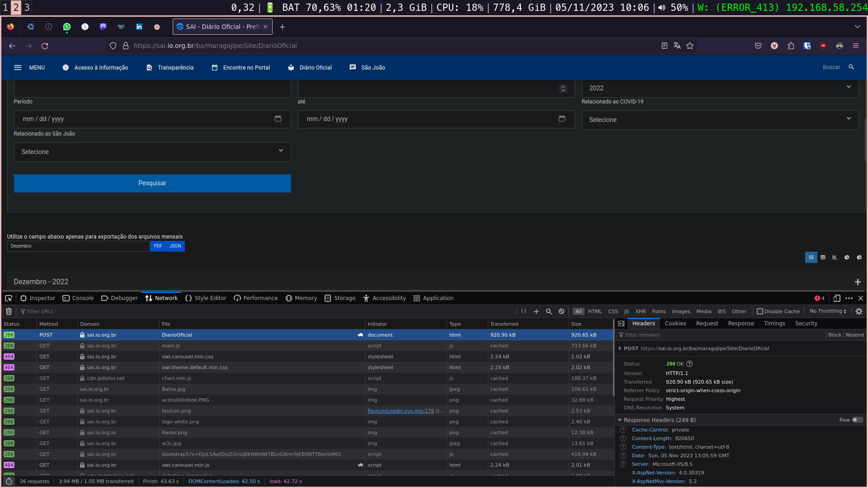Open the Cookies tab in request details
Viewport: 868px width, 488px height.
pos(675,324)
